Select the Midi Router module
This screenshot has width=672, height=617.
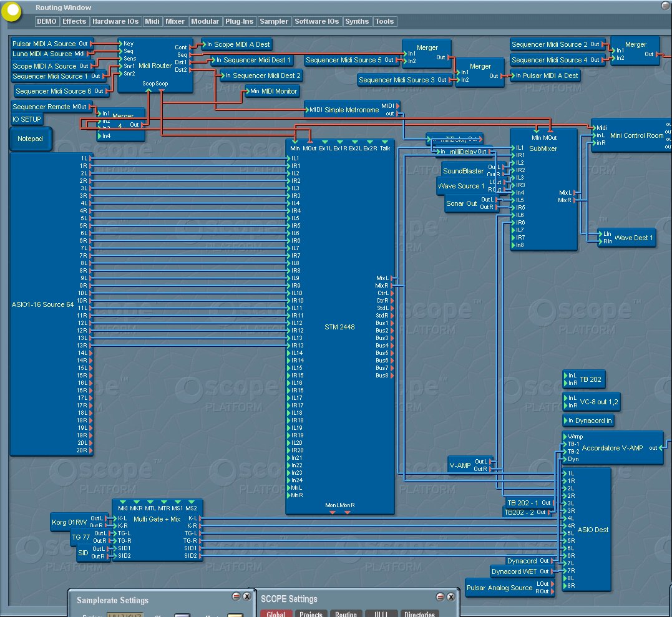155,66
